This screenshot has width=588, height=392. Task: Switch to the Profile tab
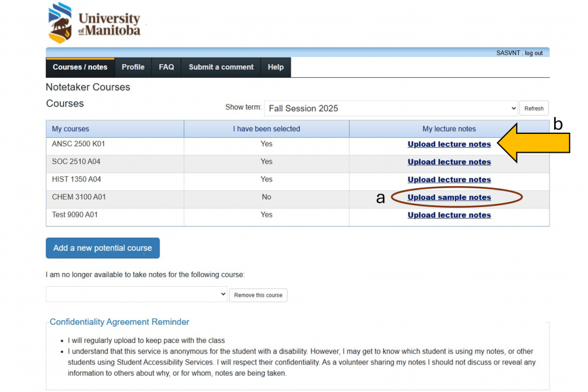coord(133,67)
